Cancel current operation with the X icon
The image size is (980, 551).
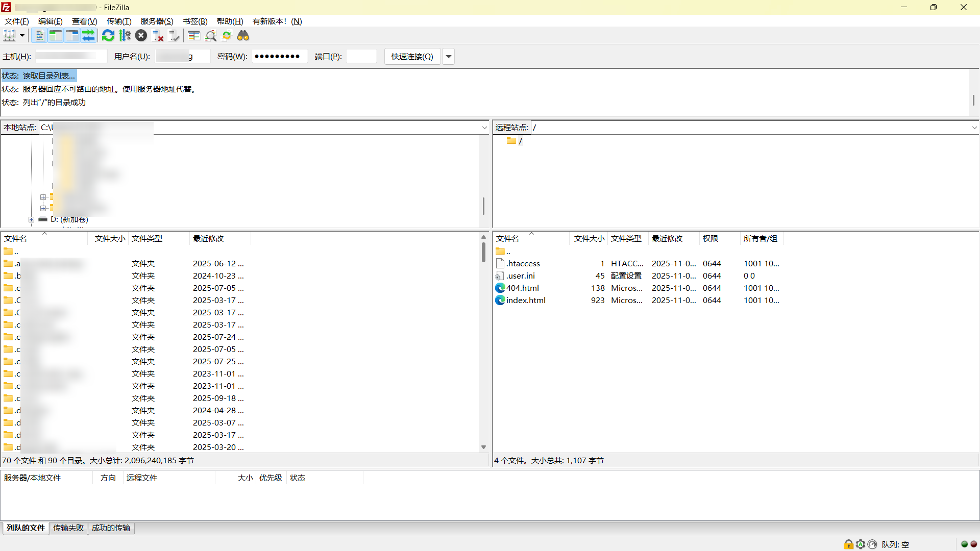click(141, 36)
